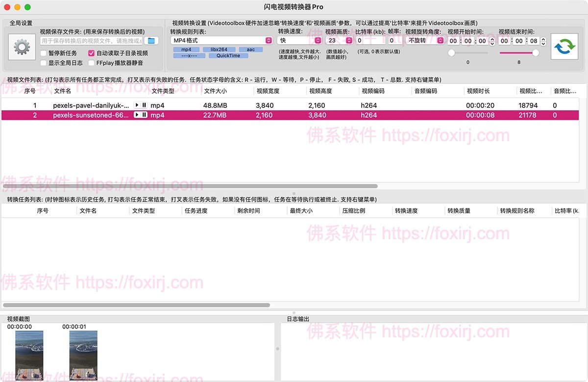Click the --x--- rule tag badge

(x=189, y=56)
